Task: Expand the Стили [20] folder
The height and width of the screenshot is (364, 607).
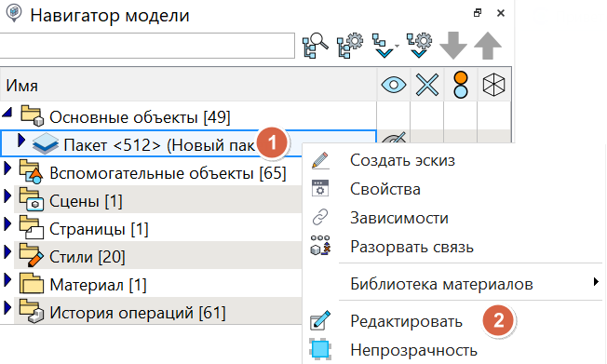Action: coord(7,252)
